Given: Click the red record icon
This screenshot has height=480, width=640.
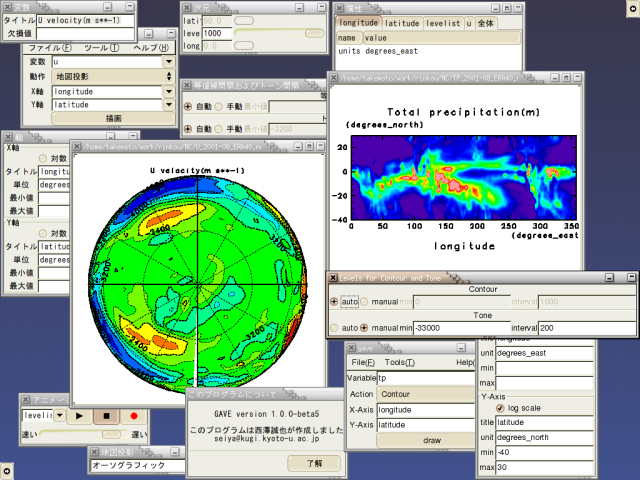Looking at the screenshot, I should [x=133, y=415].
